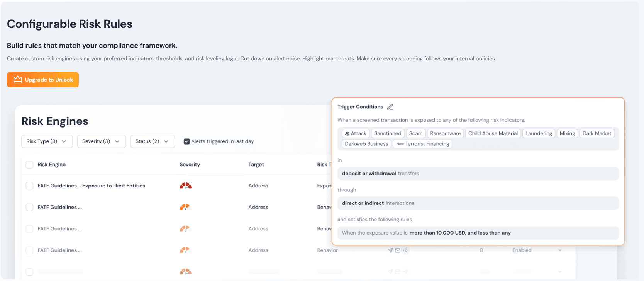Click the Enabled status text

pyautogui.click(x=522, y=250)
